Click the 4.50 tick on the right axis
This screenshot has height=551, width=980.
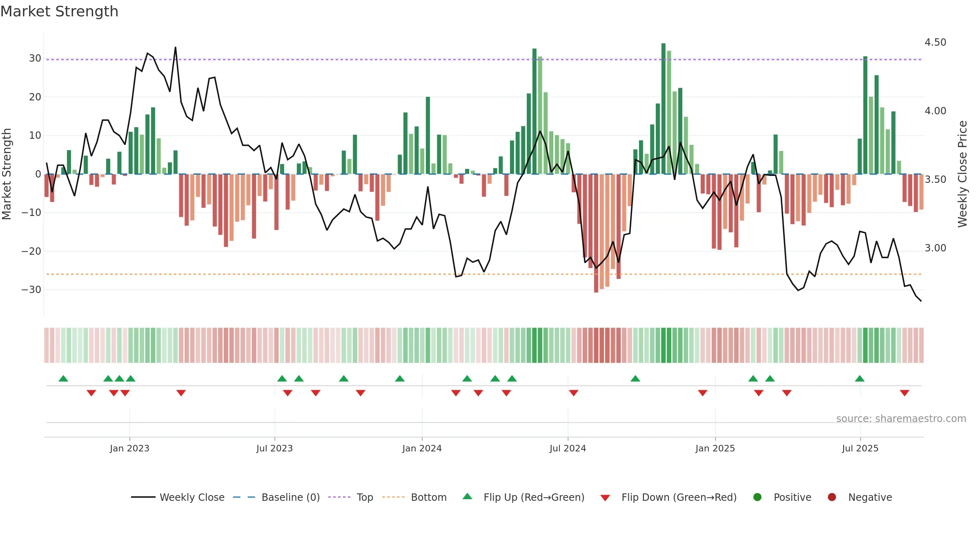[x=935, y=42]
